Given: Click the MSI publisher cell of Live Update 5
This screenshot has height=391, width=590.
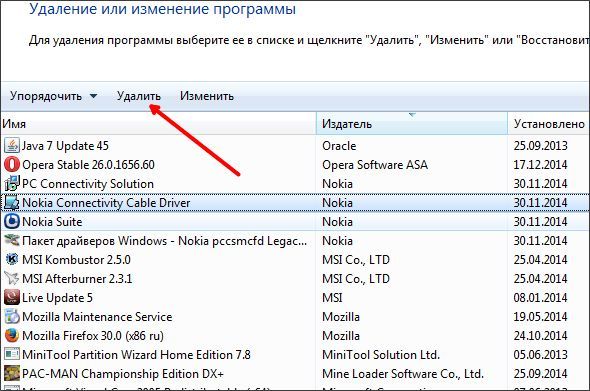Looking at the screenshot, I should tap(332, 298).
